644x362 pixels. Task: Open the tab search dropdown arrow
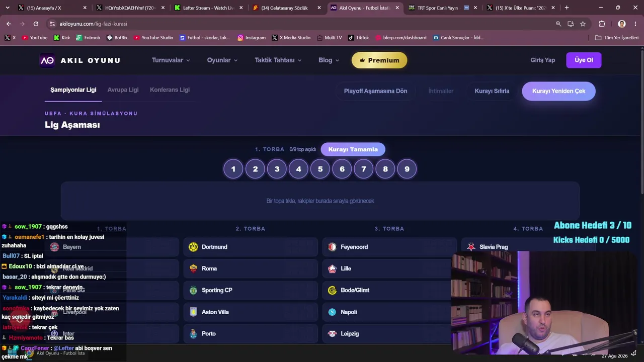(7, 8)
